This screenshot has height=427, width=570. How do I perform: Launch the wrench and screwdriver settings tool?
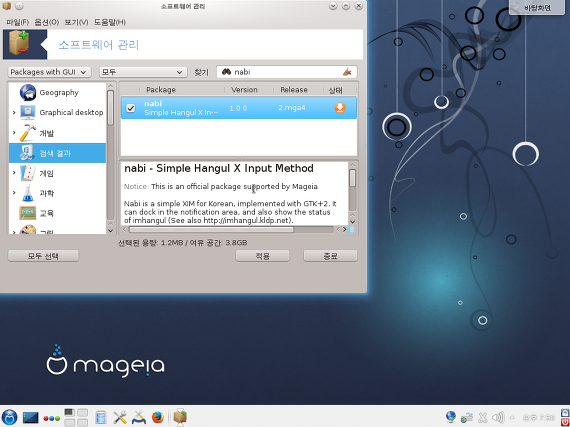120,417
